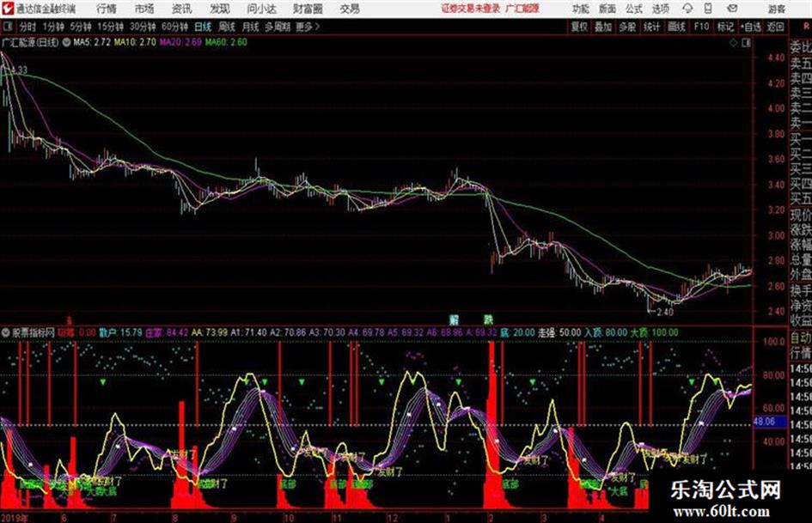812x523 pixels.
Task: Click the diamond icon at chart corner
Action: click(733, 43)
